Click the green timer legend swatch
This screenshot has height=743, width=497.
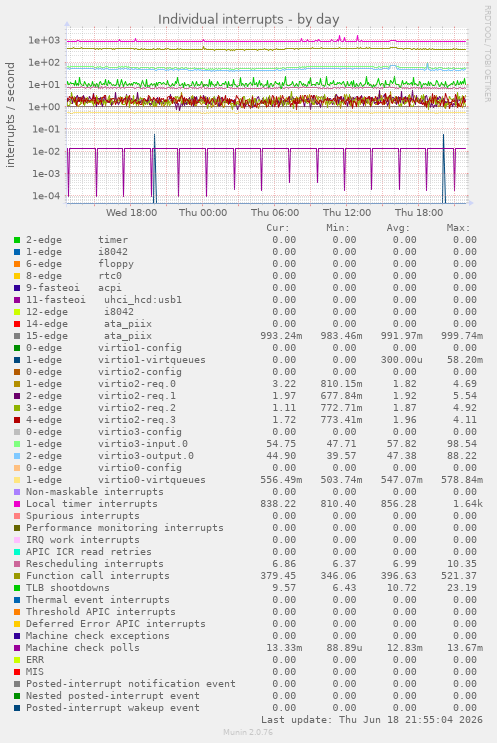[17, 240]
